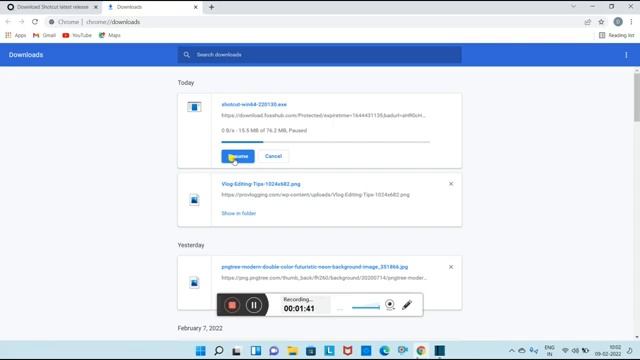Image resolution: width=640 pixels, height=360 pixels.
Task: Close the Download Shotcut tab
Action: (96, 7)
